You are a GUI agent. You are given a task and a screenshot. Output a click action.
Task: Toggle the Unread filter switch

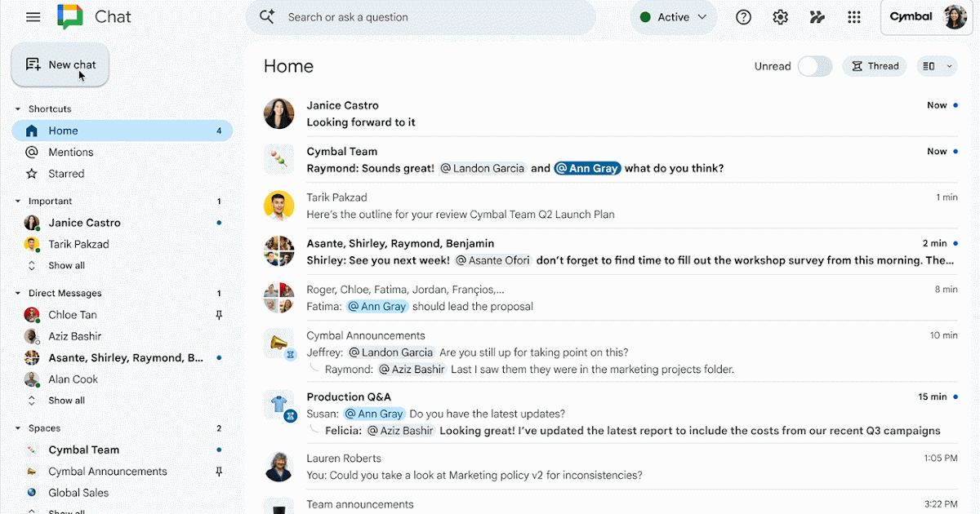pos(814,66)
